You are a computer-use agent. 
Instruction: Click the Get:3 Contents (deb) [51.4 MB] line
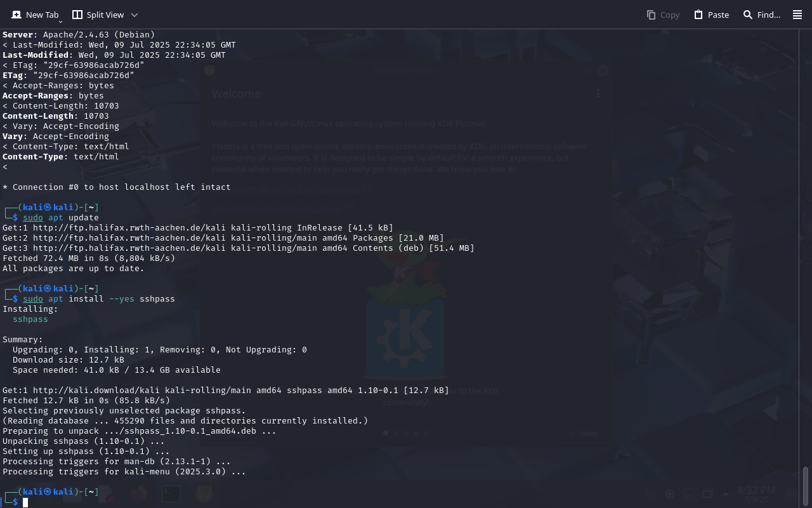(239, 248)
